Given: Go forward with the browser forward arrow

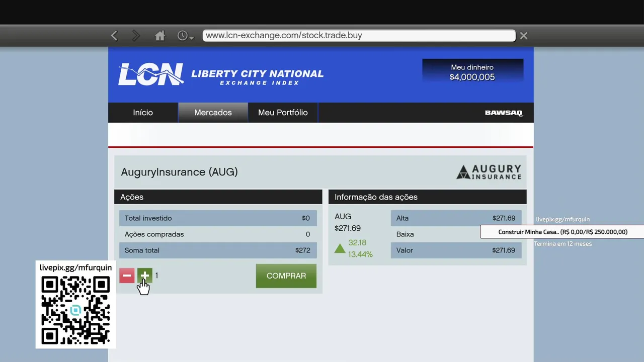Looking at the screenshot, I should point(136,36).
